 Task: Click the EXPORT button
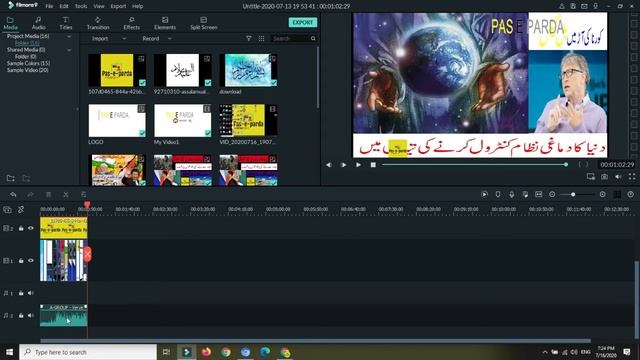[x=302, y=22]
